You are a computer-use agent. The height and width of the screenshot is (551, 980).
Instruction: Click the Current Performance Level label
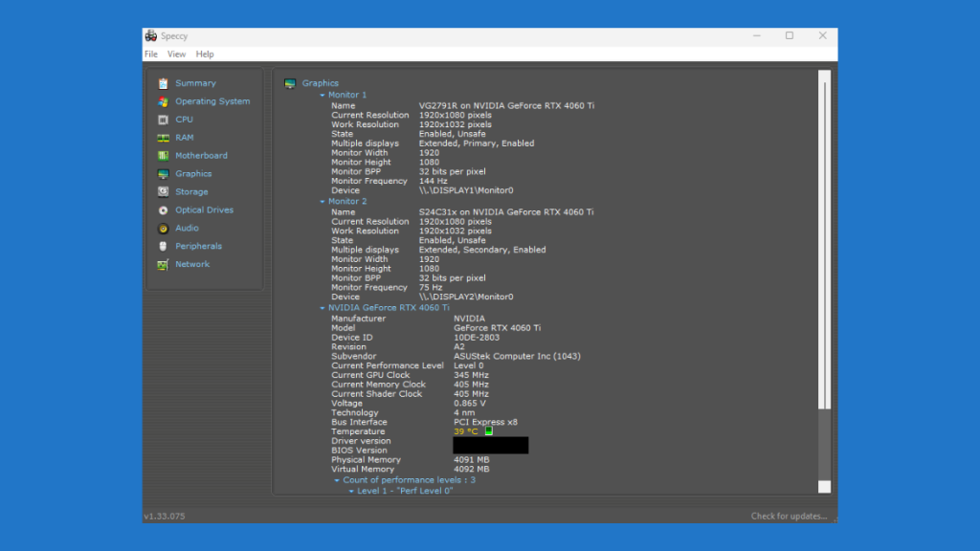(388, 365)
